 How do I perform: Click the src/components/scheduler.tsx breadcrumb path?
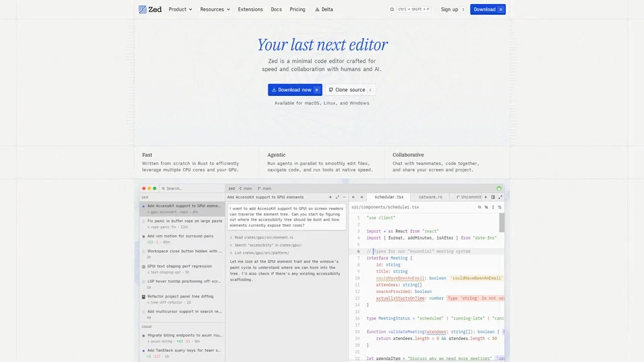click(385, 207)
